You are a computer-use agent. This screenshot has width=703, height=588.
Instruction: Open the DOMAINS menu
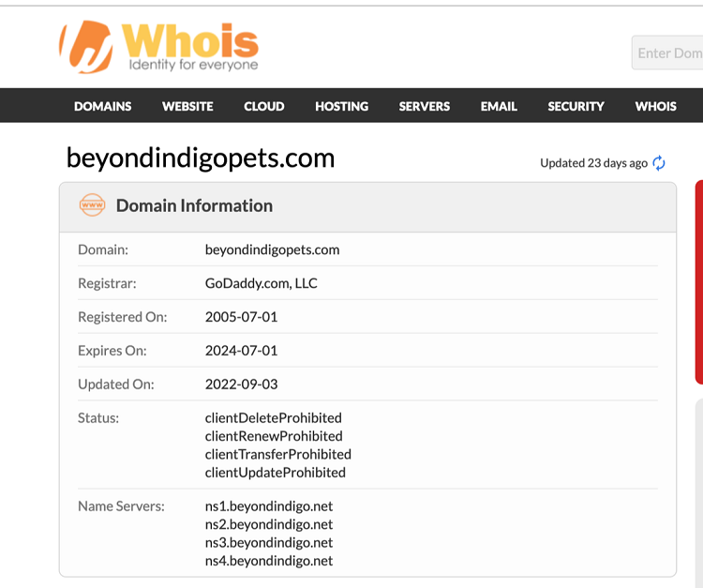tap(103, 106)
